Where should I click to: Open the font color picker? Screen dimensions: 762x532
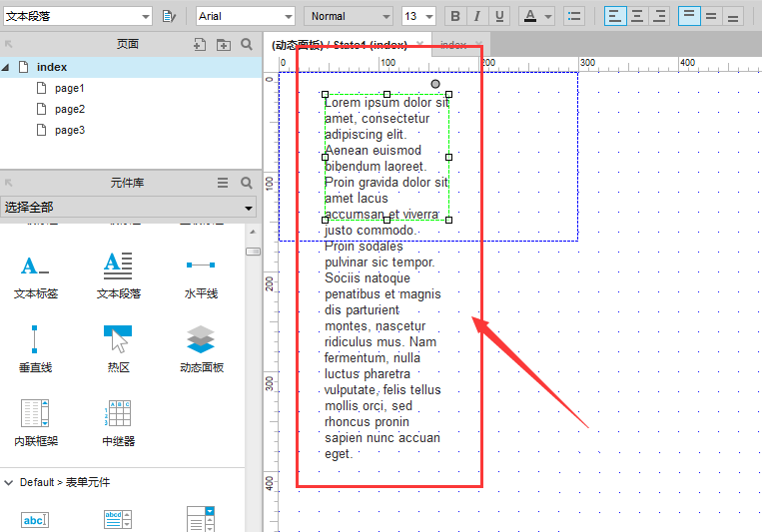[535, 16]
